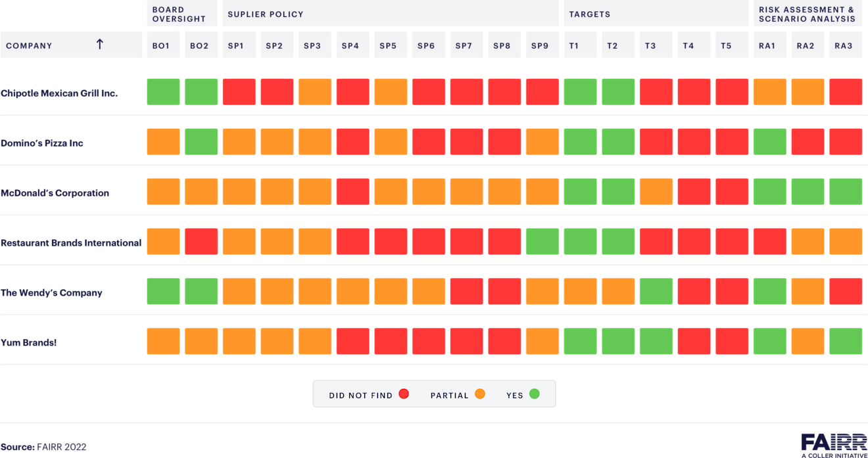Click Domino's red SP4 cell
This screenshot has width=868, height=458.
(353, 142)
